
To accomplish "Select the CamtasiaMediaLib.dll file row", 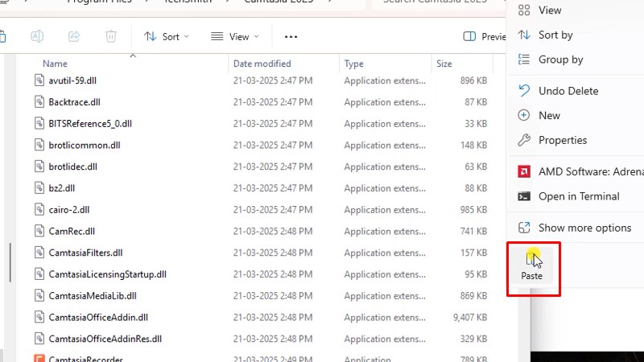I will 93,295.
